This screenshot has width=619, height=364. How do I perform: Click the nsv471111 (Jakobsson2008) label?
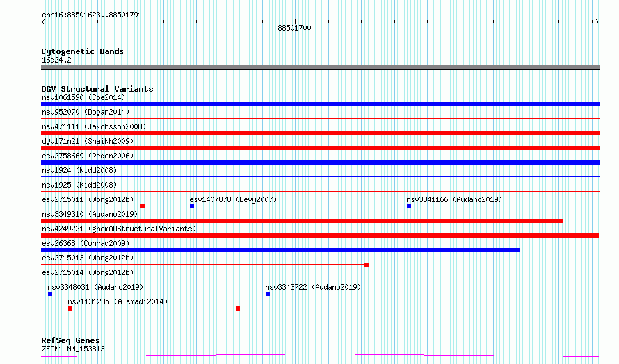[94, 126]
